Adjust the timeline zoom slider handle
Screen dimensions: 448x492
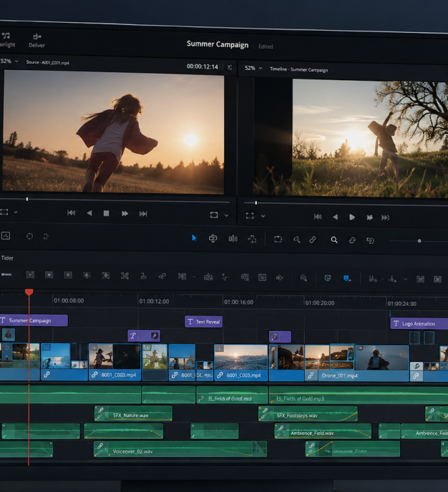click(419, 241)
